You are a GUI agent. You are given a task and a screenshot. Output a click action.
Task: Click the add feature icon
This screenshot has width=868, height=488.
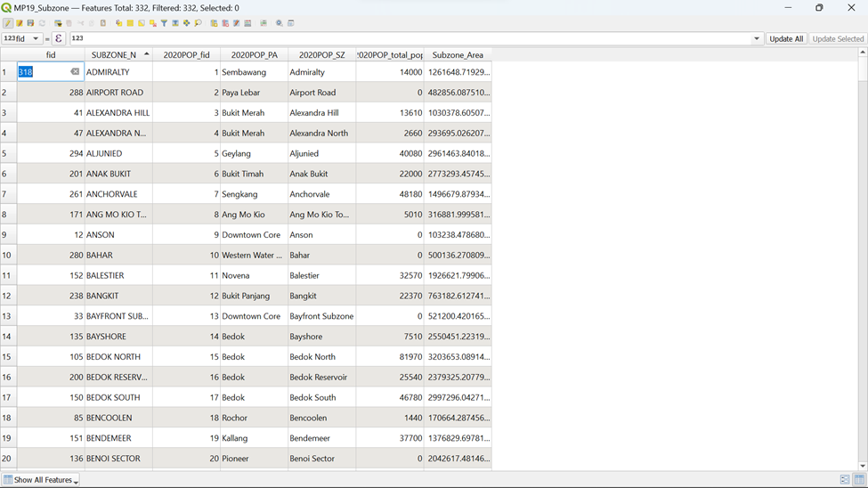[x=59, y=23]
